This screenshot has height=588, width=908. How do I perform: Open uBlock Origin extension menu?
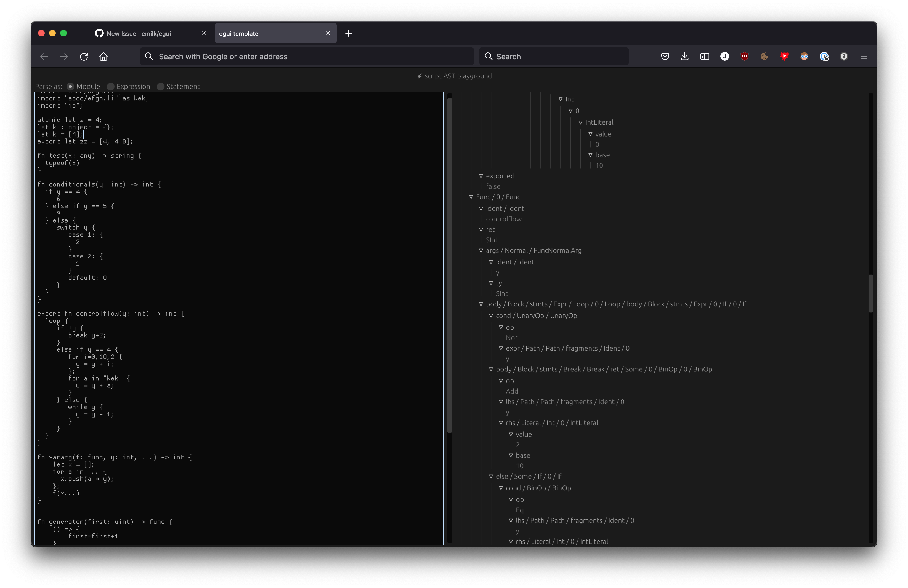(x=744, y=57)
